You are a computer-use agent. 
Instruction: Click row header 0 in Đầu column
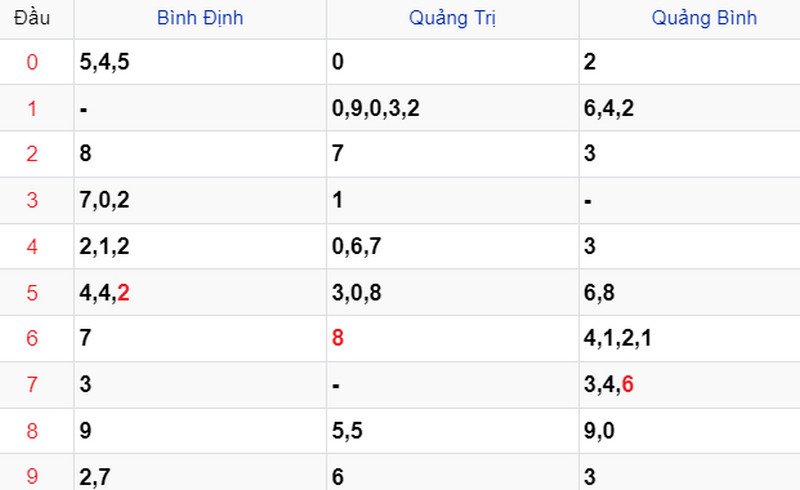point(32,63)
